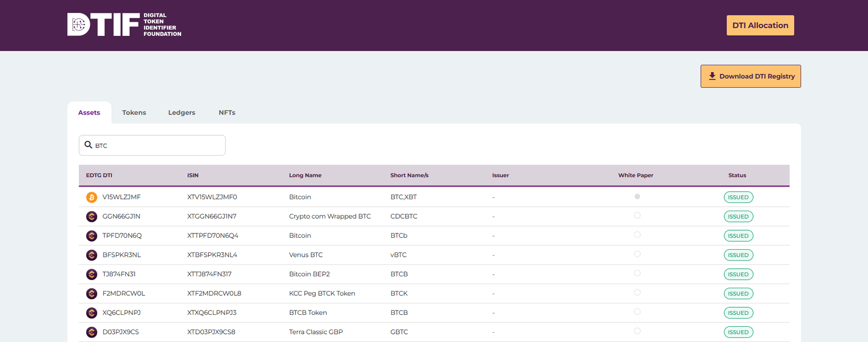Image resolution: width=868 pixels, height=342 pixels.
Task: Click the Long Name column header
Action: pyautogui.click(x=305, y=175)
